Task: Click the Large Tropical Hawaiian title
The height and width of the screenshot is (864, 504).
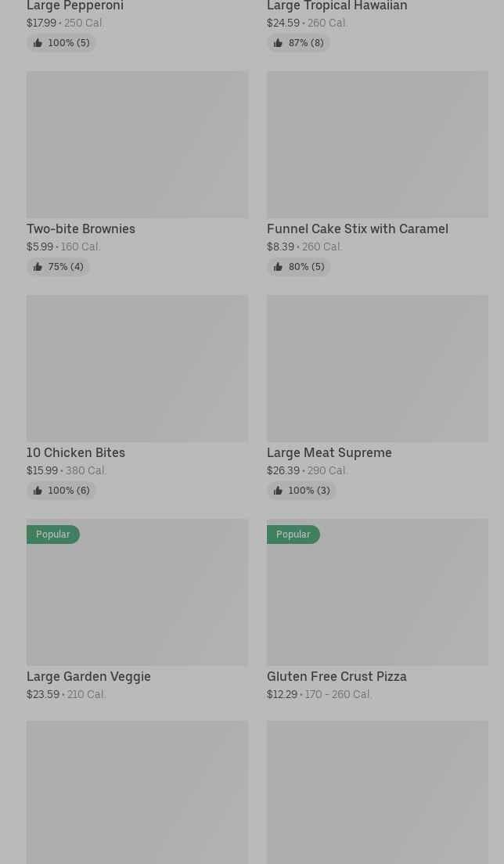Action: click(337, 6)
